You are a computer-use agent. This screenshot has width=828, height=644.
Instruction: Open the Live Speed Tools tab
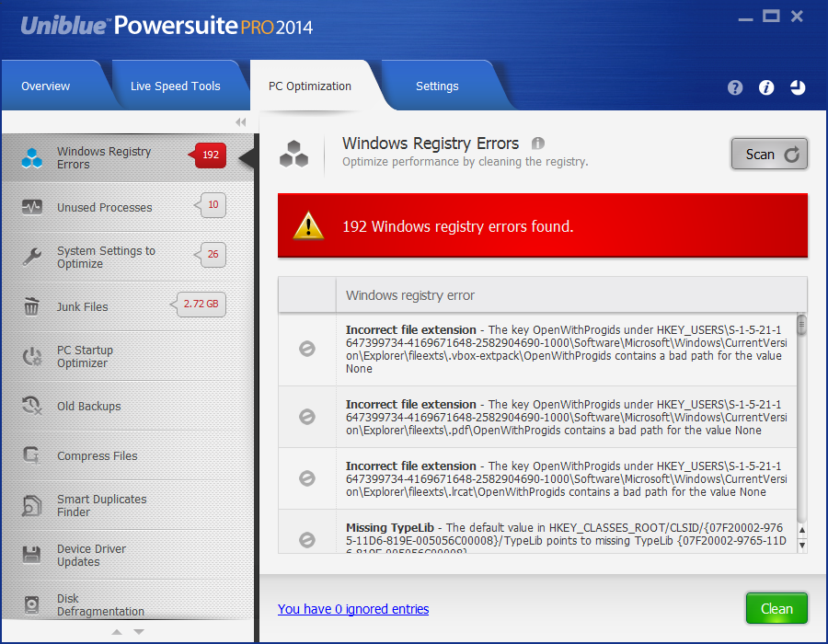pos(176,86)
